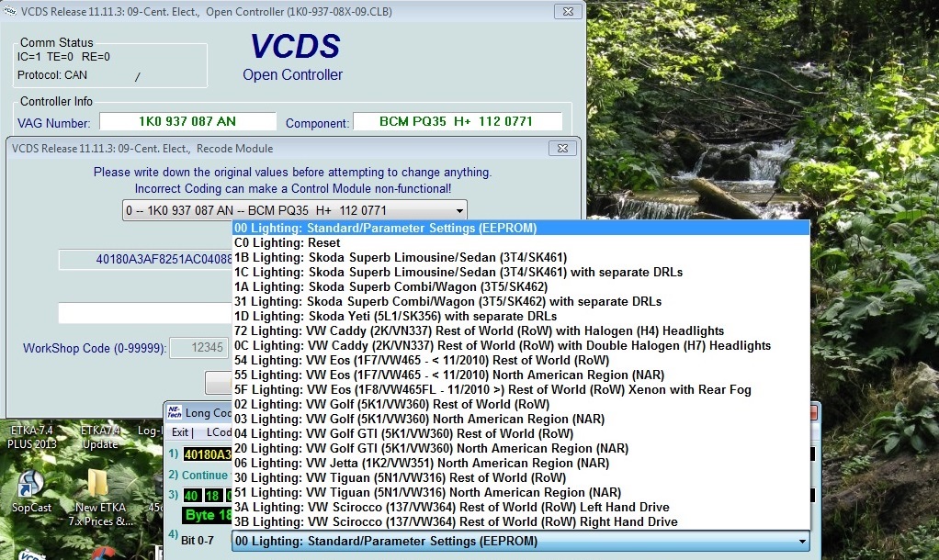Choose 54 VW Eos Rest of World
This screenshot has width=939, height=560.
[520, 360]
